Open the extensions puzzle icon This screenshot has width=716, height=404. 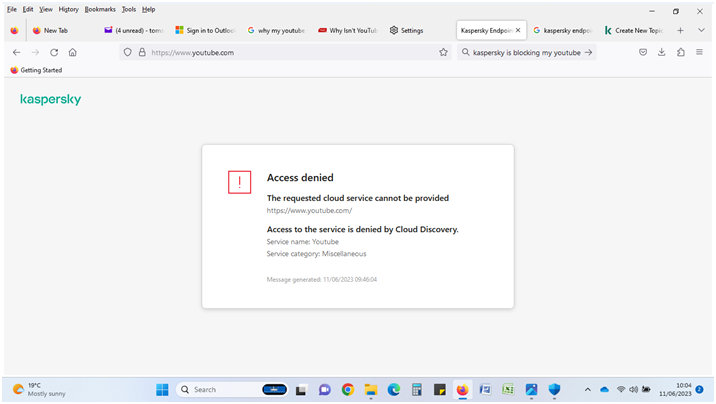(x=680, y=52)
